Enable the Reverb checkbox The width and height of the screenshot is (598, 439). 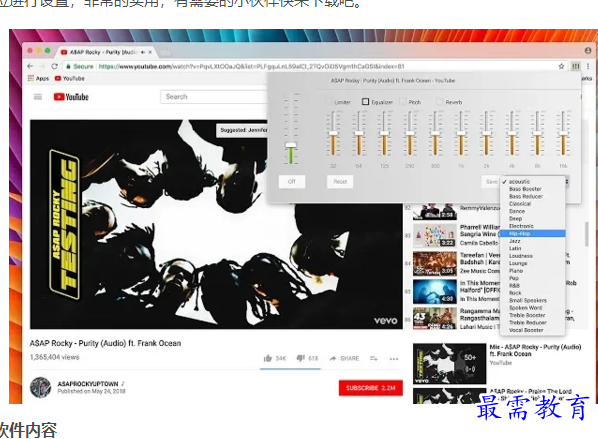coord(440,102)
